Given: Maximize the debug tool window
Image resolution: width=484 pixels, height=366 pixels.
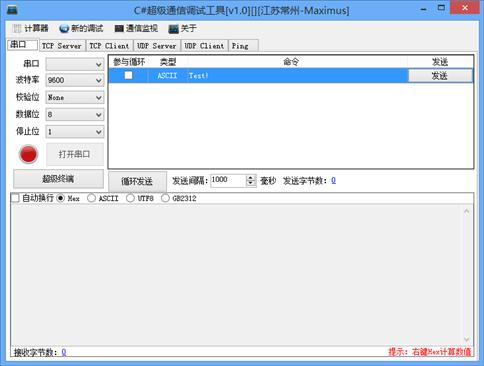Looking at the screenshot, I should [441, 8].
